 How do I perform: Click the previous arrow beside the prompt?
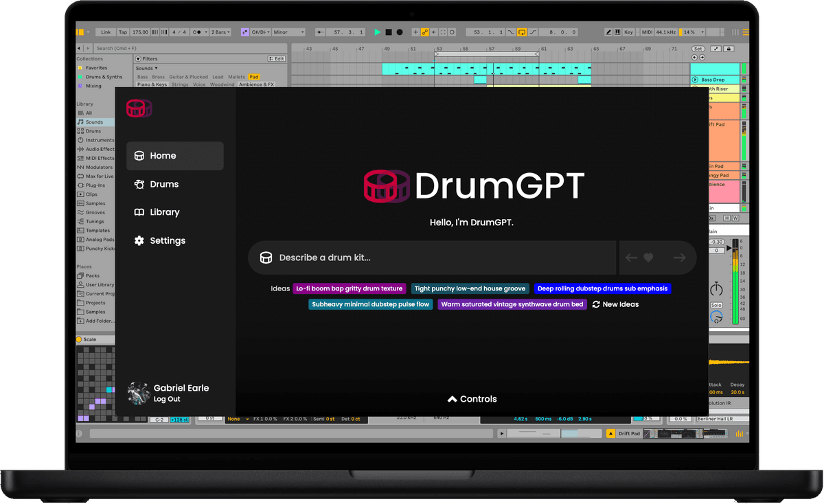pyautogui.click(x=631, y=257)
